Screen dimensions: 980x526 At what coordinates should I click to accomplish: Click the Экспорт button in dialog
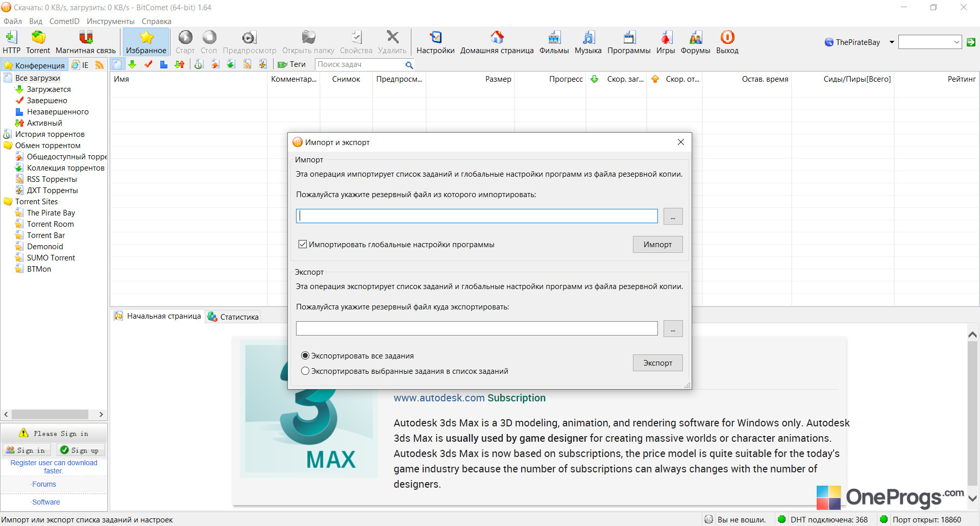[x=657, y=363]
